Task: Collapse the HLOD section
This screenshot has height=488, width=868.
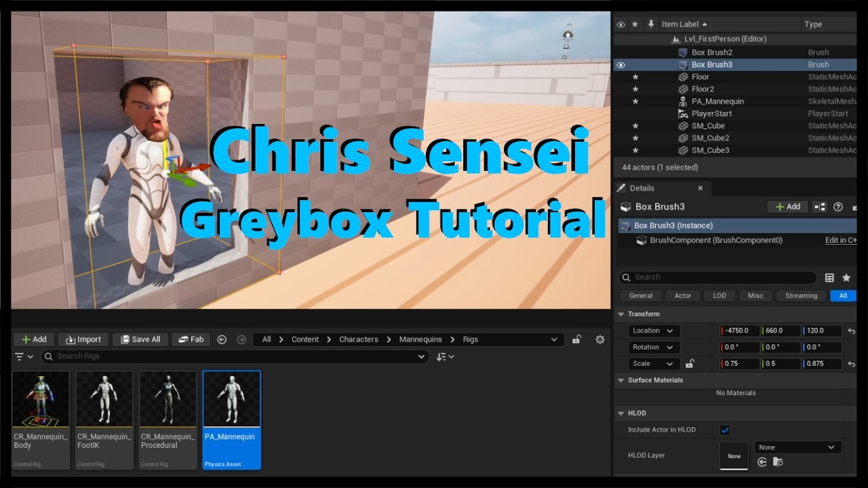Action: (x=620, y=413)
